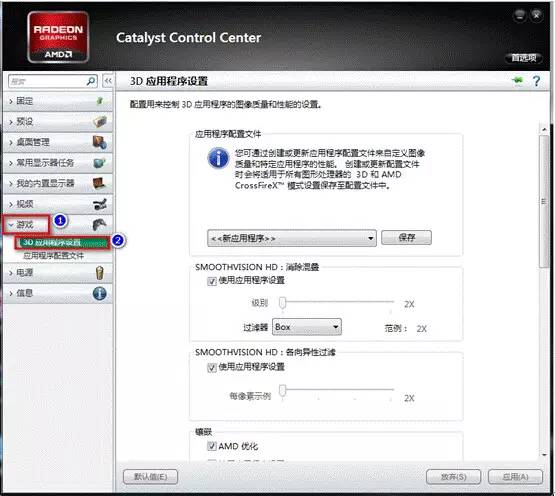Click the vertical scrollbar thumb
Screen dimensions: 555x496
(x=544, y=201)
